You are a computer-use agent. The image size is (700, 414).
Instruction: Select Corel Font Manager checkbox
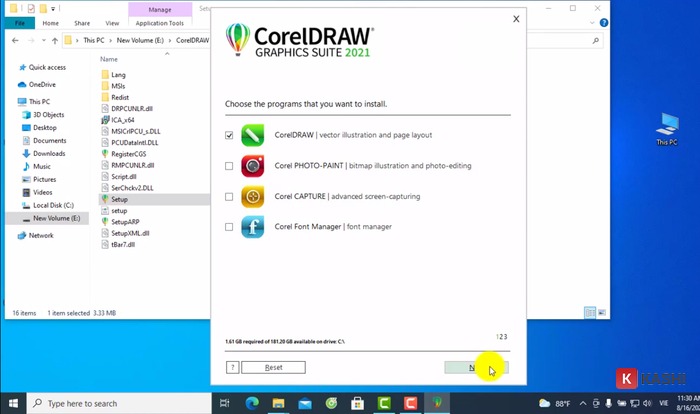click(229, 227)
